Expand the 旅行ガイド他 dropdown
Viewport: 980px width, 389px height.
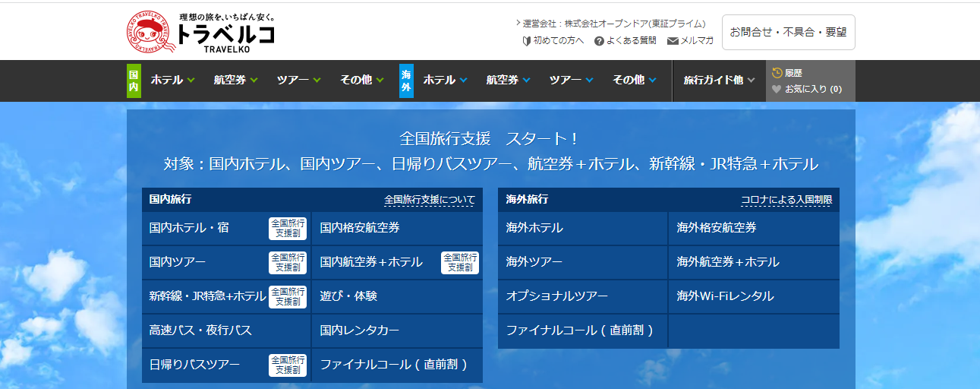[719, 80]
